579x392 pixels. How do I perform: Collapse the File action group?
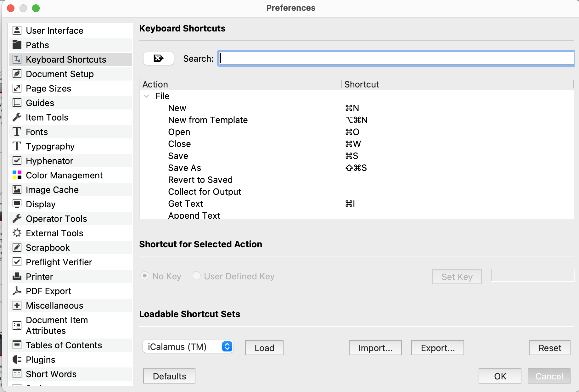point(146,96)
